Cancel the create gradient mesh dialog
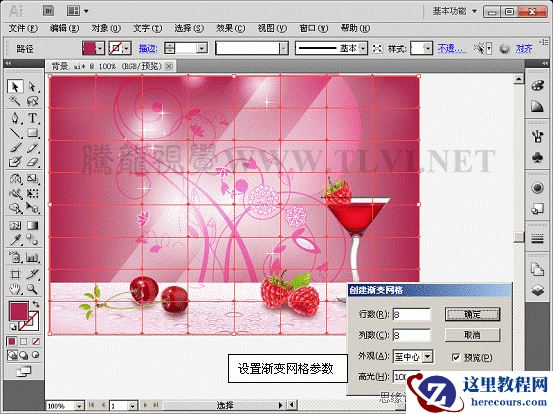Viewport: 553px width, 414px height. tap(472, 335)
